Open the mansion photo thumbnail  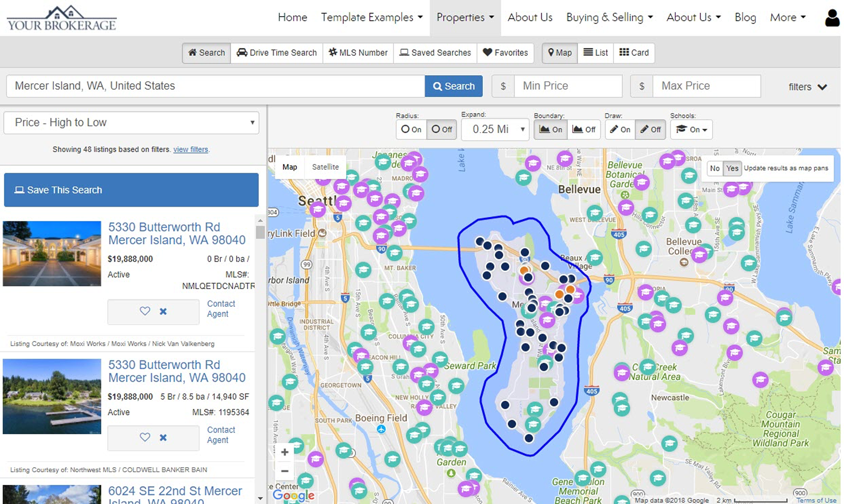click(x=52, y=253)
